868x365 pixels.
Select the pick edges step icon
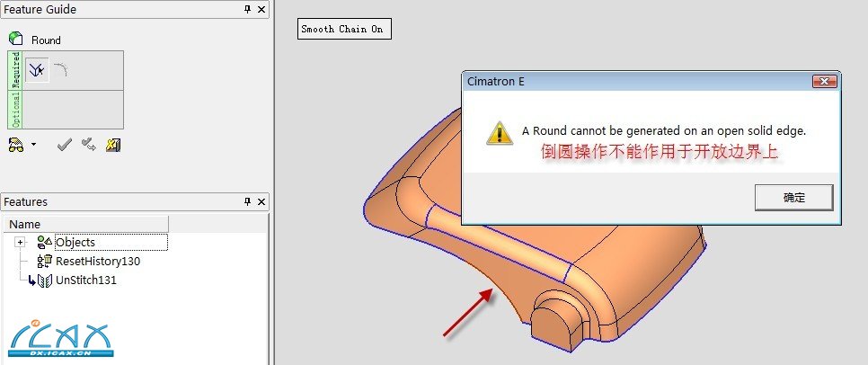pyautogui.click(x=37, y=70)
